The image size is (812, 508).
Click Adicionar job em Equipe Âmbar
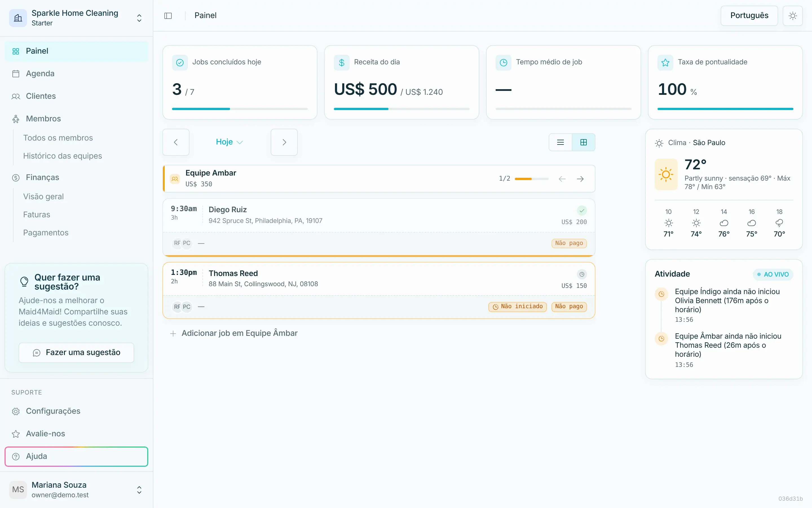coord(234,333)
